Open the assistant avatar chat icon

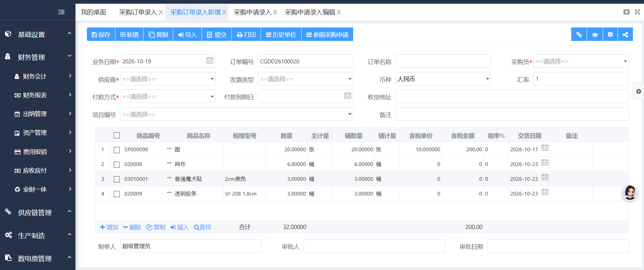click(630, 193)
